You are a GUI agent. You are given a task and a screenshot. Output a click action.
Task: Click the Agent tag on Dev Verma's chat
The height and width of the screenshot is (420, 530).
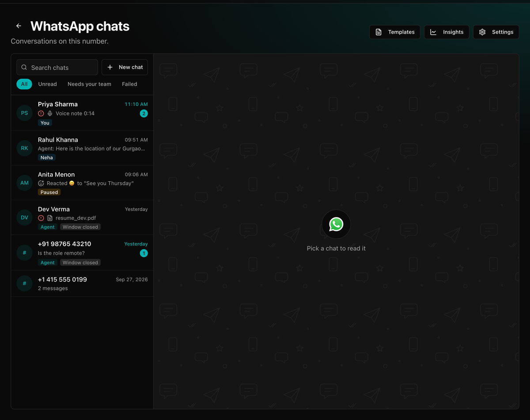(x=48, y=227)
